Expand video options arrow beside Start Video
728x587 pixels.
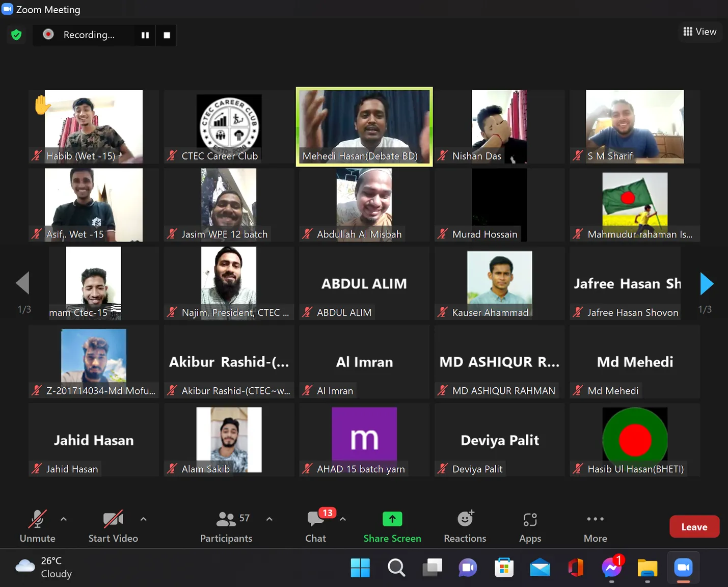pyautogui.click(x=144, y=519)
